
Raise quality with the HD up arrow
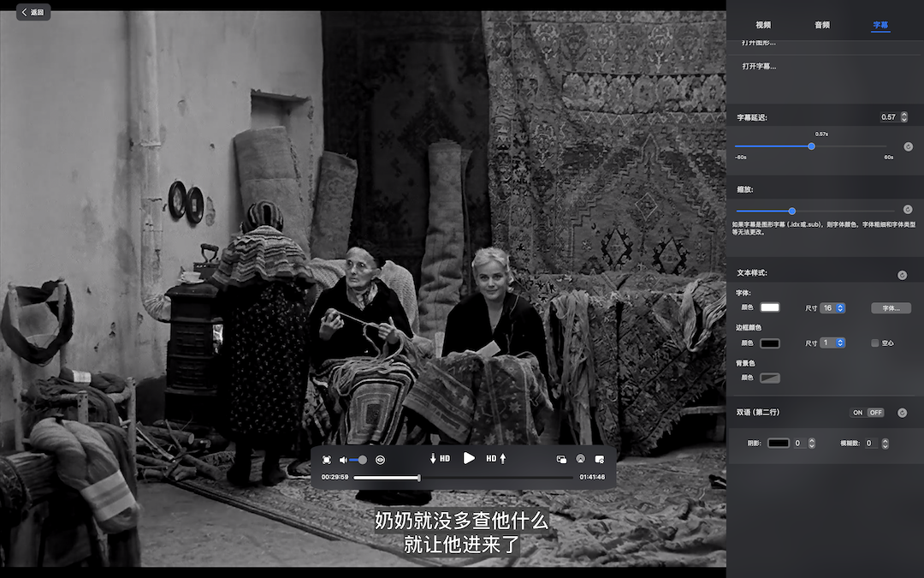point(496,458)
